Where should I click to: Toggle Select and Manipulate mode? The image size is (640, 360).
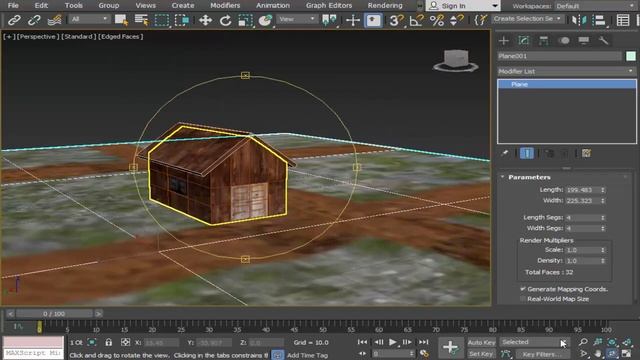pyautogui.click(x=353, y=20)
